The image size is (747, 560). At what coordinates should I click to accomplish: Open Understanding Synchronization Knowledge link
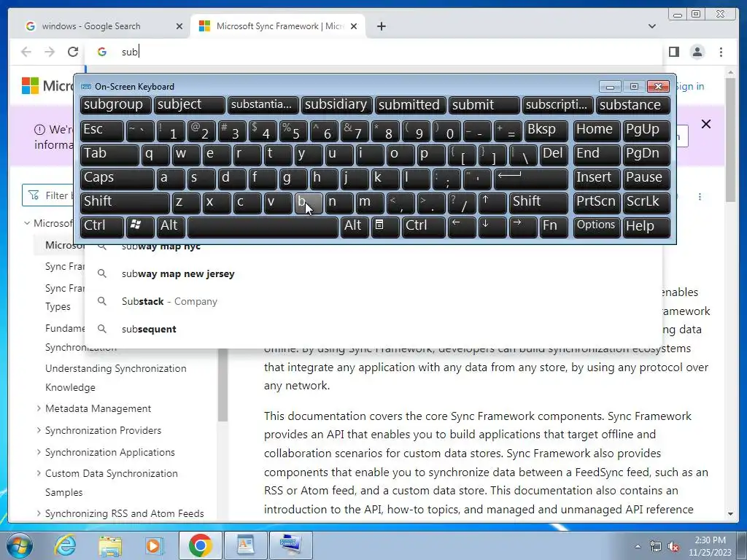[116, 378]
